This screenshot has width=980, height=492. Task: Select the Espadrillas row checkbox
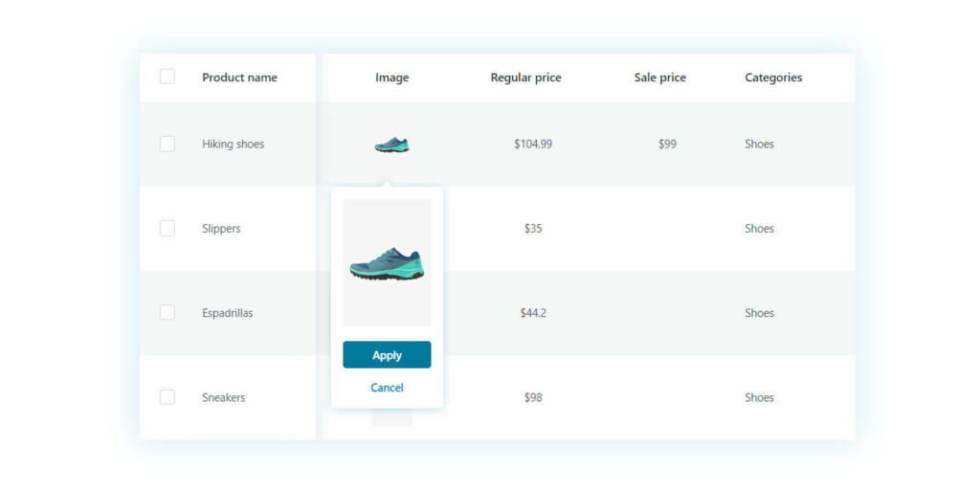point(167,313)
